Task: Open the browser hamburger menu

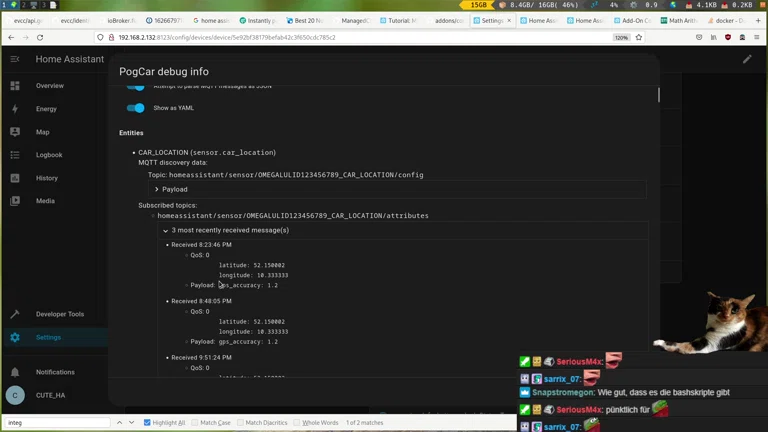Action: coord(757,37)
